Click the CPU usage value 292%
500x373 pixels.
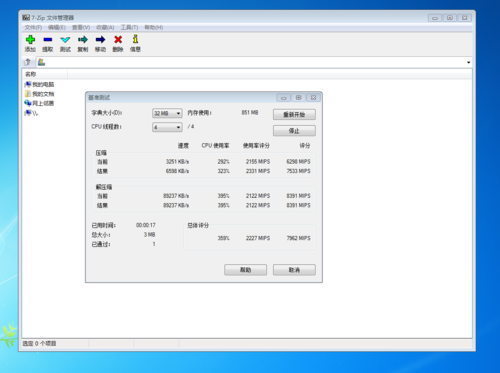(223, 162)
